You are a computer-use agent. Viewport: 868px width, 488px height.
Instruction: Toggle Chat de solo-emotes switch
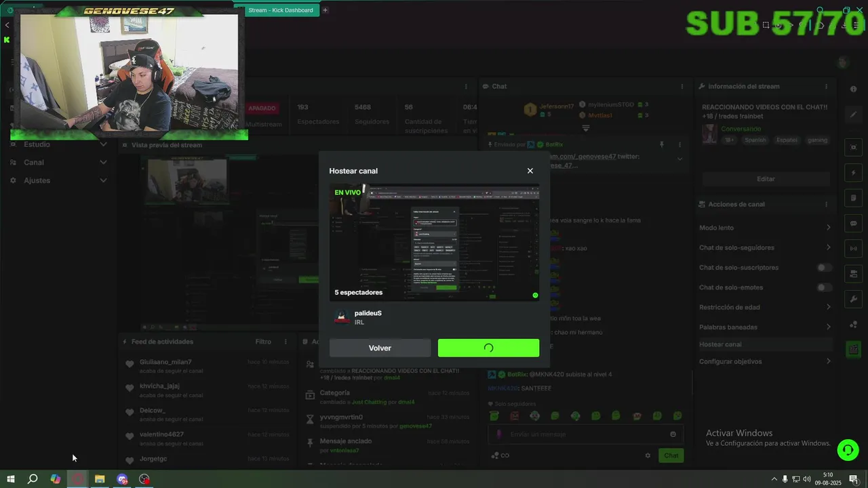[824, 287]
